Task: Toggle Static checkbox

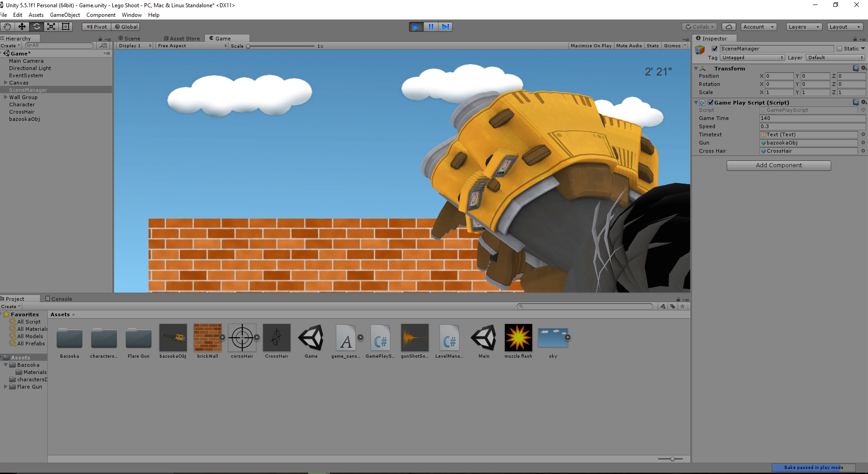Action: 839,49
